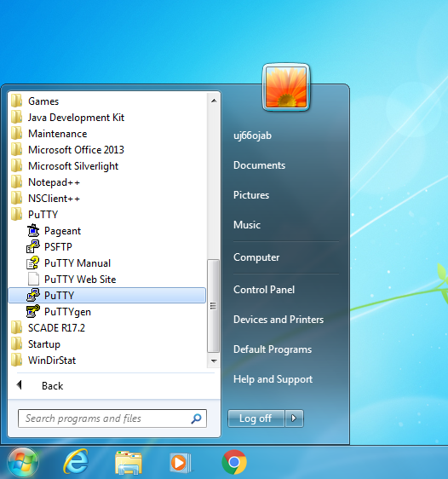Click the programs list scrollbar thumb

pyautogui.click(x=213, y=306)
